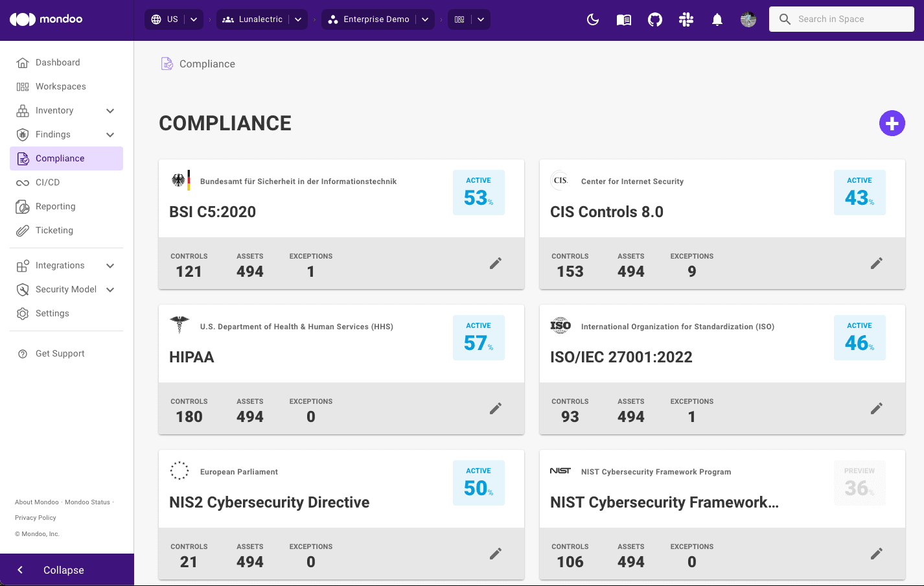Open the GitHub icon in the top bar
This screenshot has width=924, height=586.
654,19
